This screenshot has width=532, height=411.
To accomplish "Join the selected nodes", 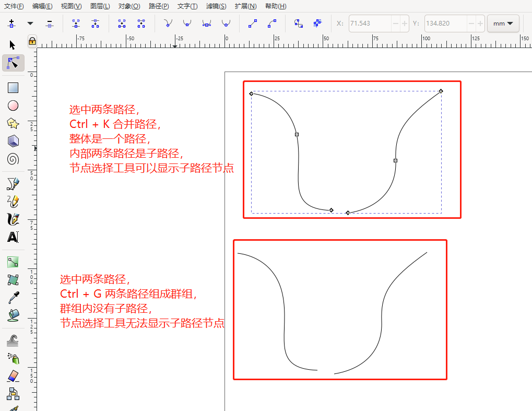I will [x=76, y=24].
